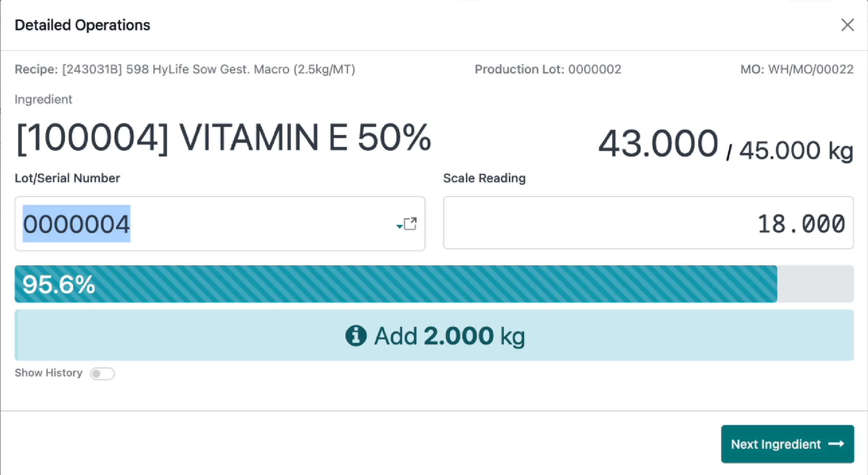Viewport: 868px width, 475px height.
Task: Click the 43.000 weighed quantity value
Action: (x=658, y=143)
